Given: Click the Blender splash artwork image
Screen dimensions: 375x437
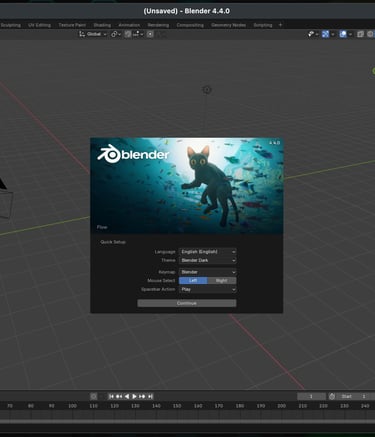Looking at the screenshot, I should [187, 186].
